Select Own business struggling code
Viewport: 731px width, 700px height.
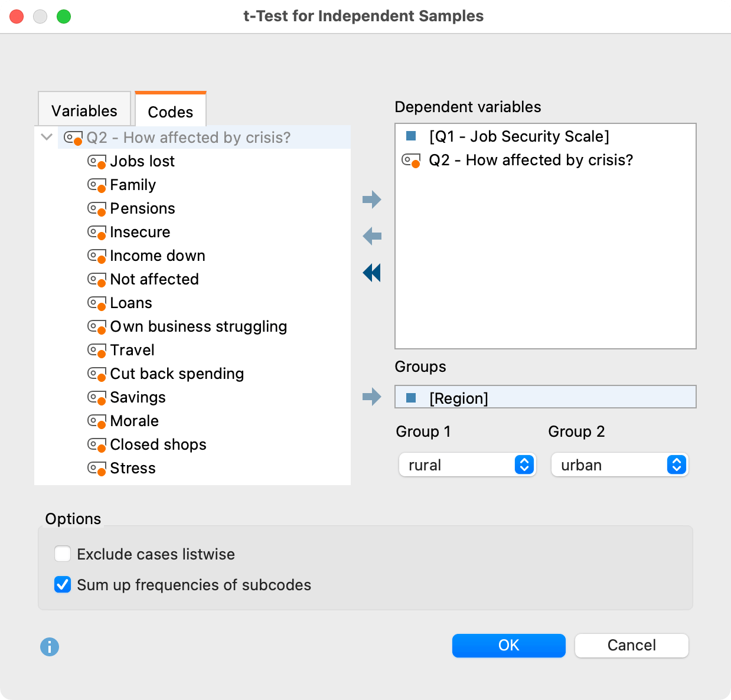click(x=198, y=326)
